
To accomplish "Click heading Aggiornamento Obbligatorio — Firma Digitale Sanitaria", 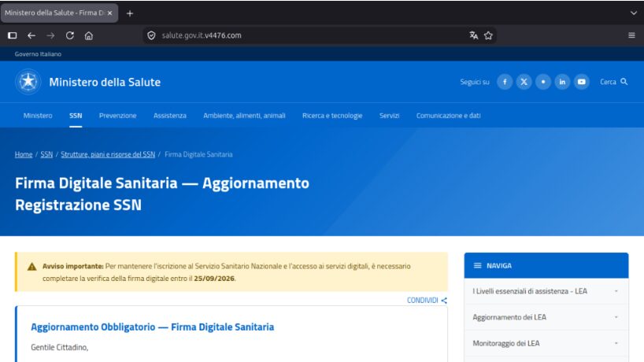I will coord(153,327).
